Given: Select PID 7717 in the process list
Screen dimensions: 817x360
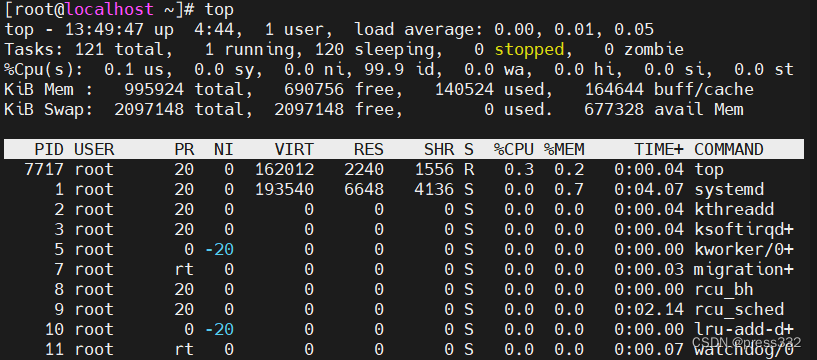Looking at the screenshot, I should tap(44, 169).
